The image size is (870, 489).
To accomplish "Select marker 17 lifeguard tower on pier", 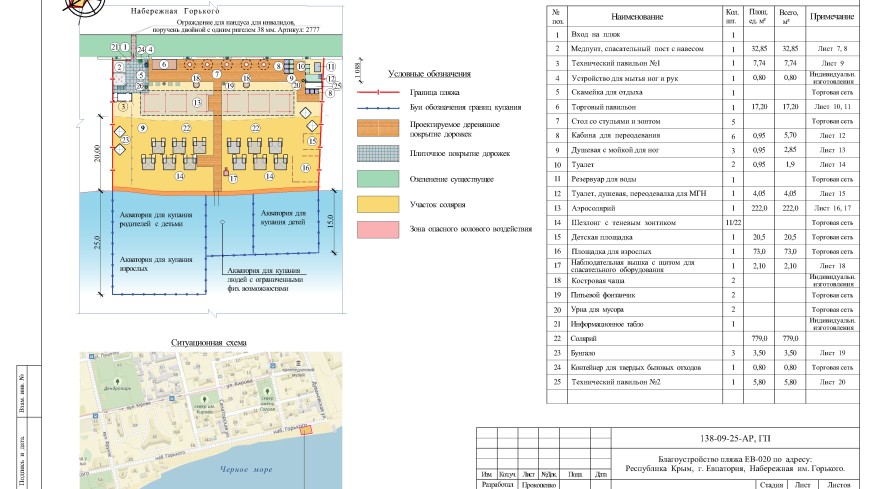I will click(233, 179).
